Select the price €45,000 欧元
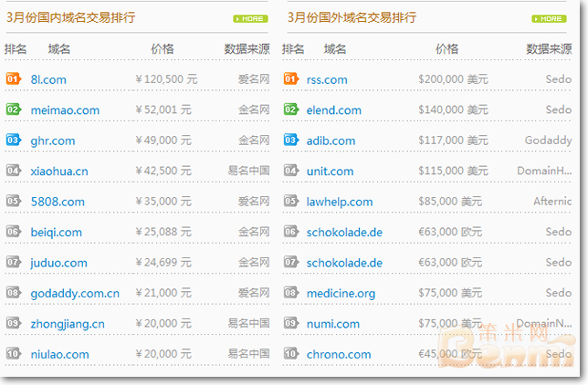 pyautogui.click(x=450, y=354)
